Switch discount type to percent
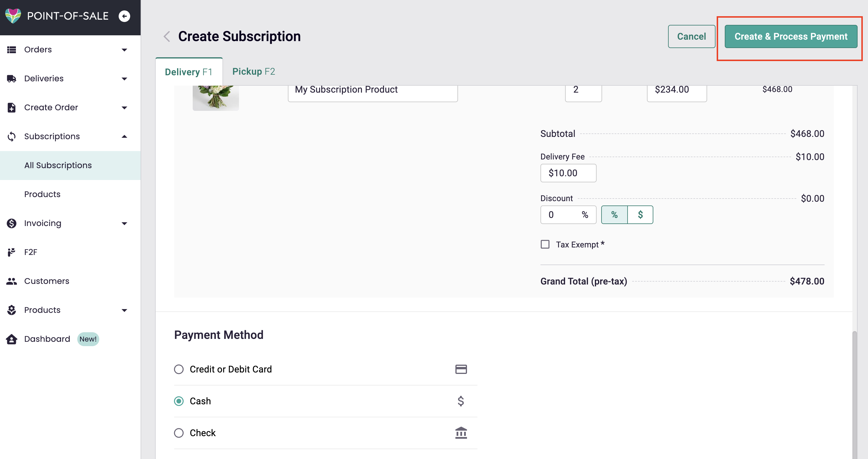 point(614,215)
